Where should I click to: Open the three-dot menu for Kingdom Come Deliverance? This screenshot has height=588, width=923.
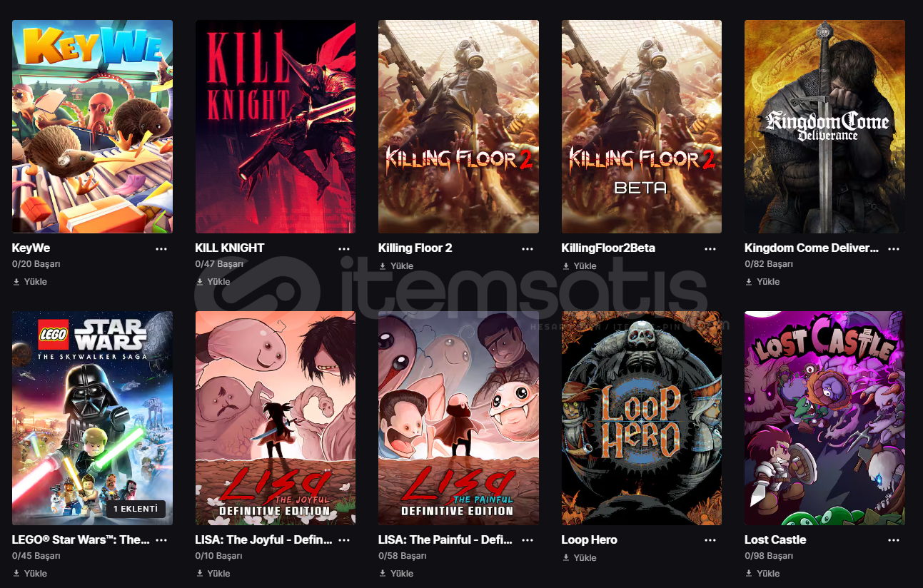894,248
